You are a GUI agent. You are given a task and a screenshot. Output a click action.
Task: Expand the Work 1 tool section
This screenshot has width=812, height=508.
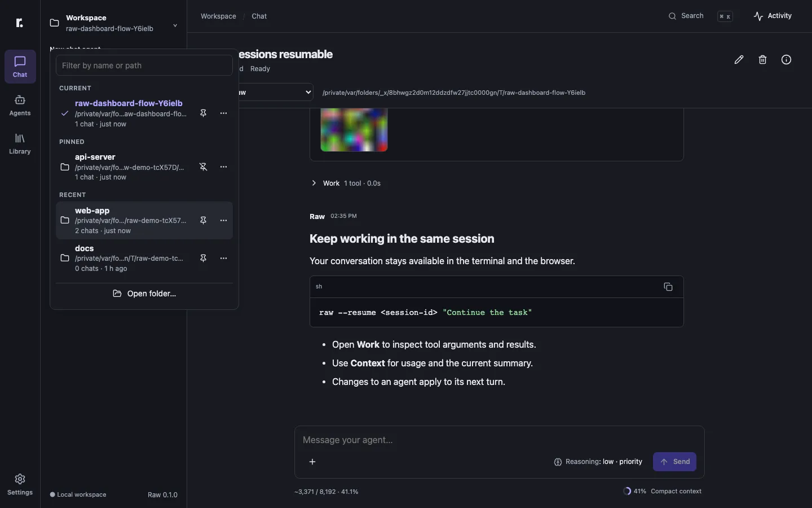click(x=346, y=183)
